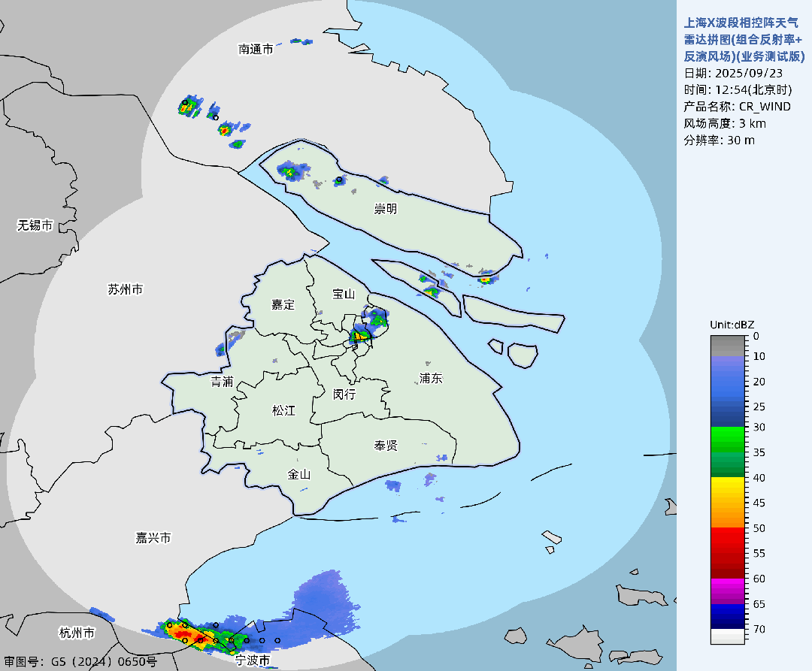Click the 宝山 district label
This screenshot has height=671, width=812.
[x=344, y=294]
